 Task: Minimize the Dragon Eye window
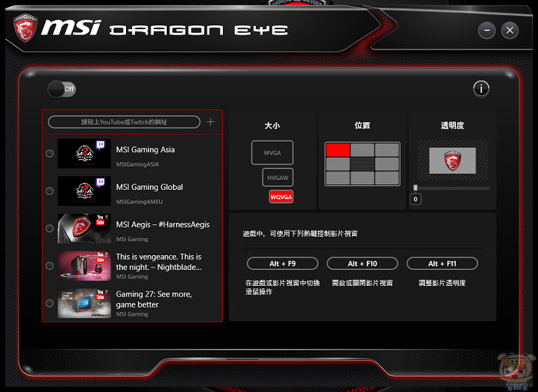[487, 30]
